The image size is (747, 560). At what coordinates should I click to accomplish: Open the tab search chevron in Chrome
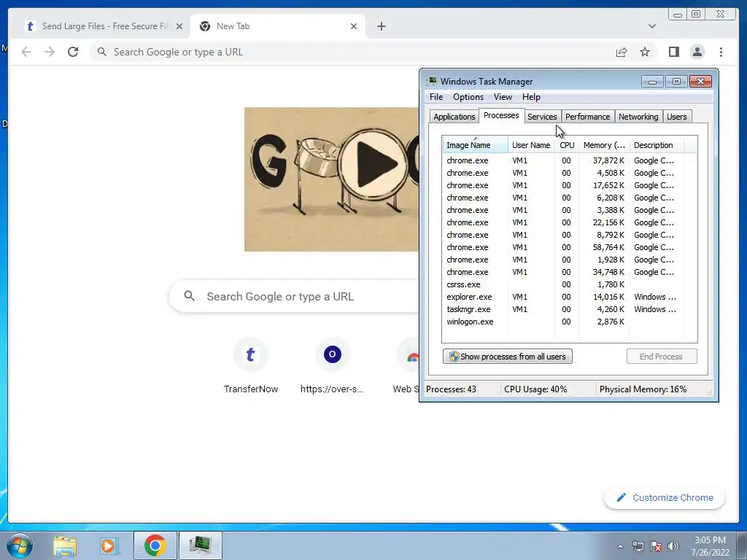point(651,26)
